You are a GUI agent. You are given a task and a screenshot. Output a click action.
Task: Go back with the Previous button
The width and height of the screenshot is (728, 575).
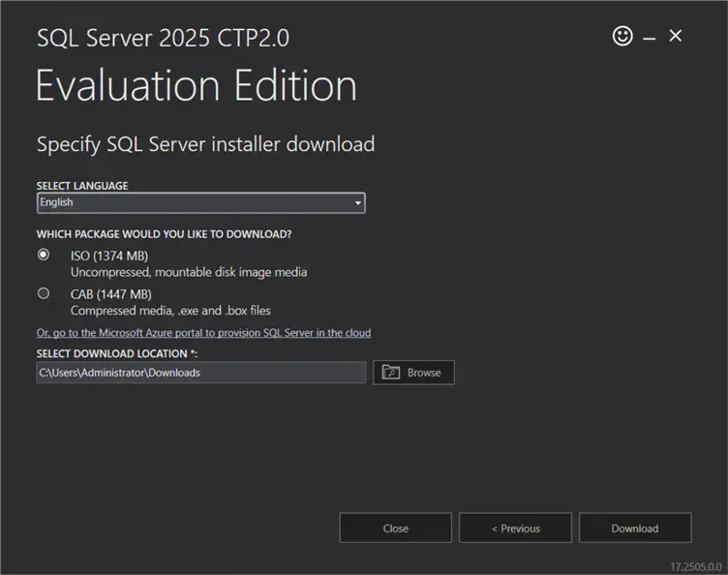click(x=515, y=529)
